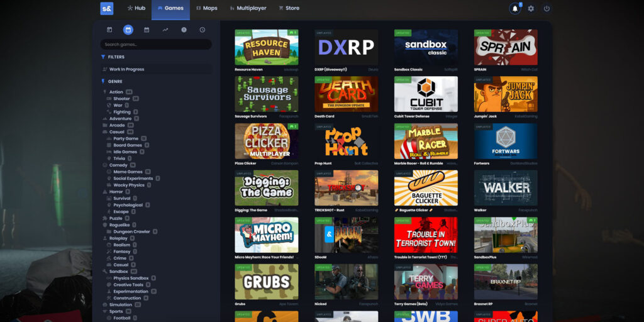Switch to the Maps tab
This screenshot has width=644, height=322.
click(206, 9)
